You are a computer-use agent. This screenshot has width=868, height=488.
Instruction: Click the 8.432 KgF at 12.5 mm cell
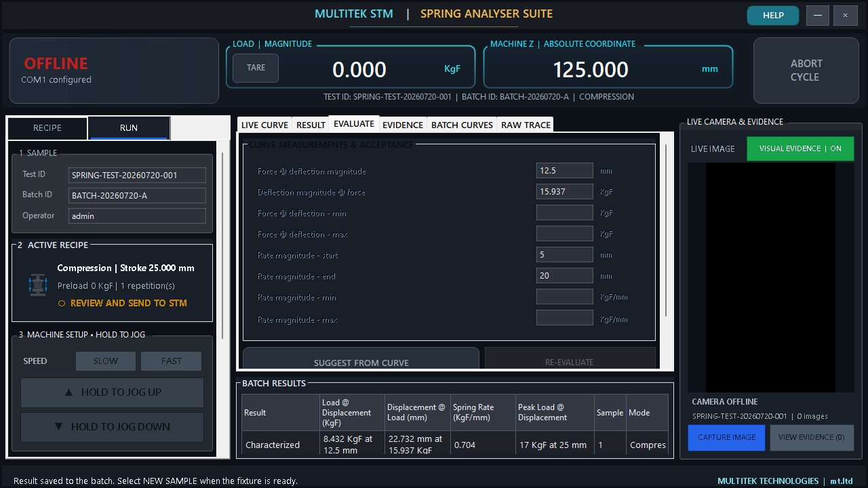[351, 444]
